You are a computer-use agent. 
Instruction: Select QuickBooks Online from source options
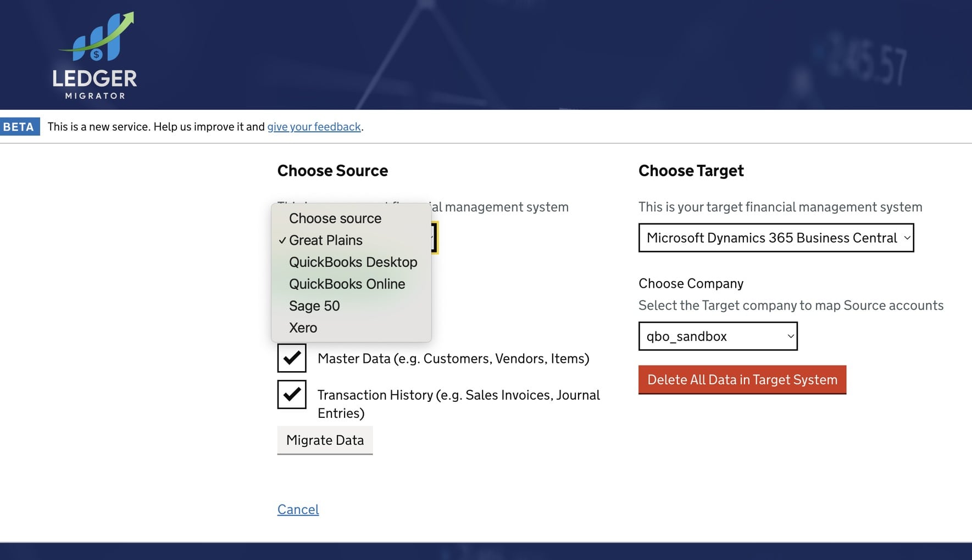pyautogui.click(x=347, y=284)
